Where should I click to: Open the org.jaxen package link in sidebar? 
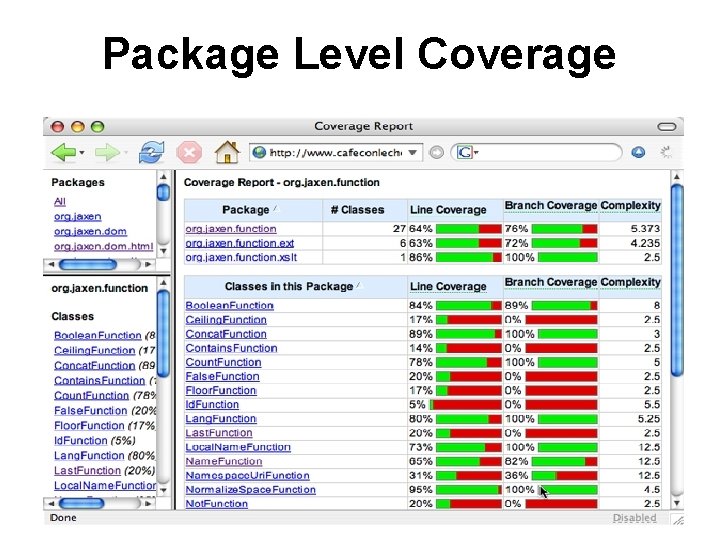coord(78,216)
